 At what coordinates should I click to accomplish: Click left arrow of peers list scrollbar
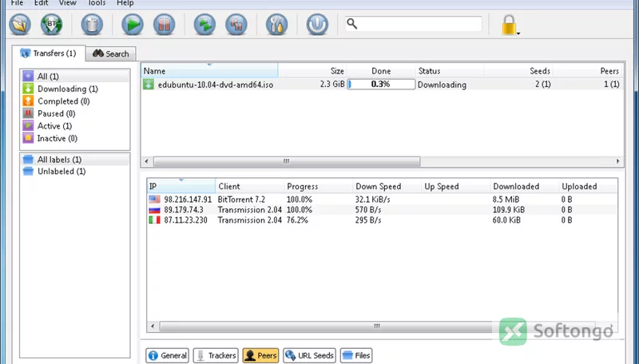pyautogui.click(x=153, y=326)
